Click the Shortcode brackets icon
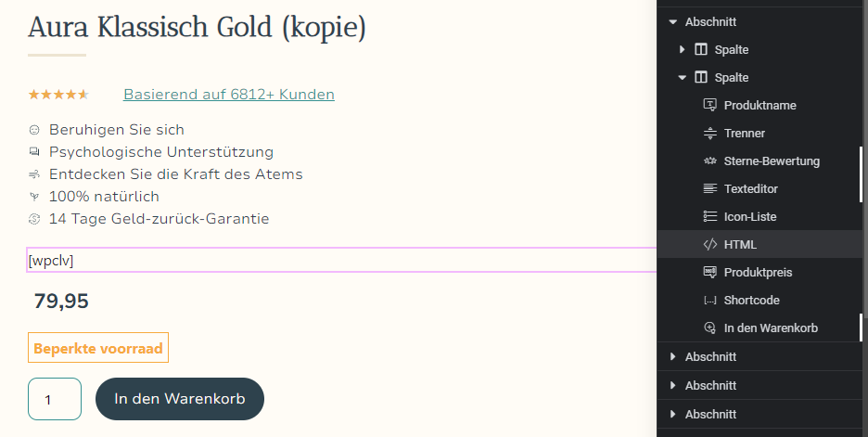The height and width of the screenshot is (437, 868). tap(710, 300)
